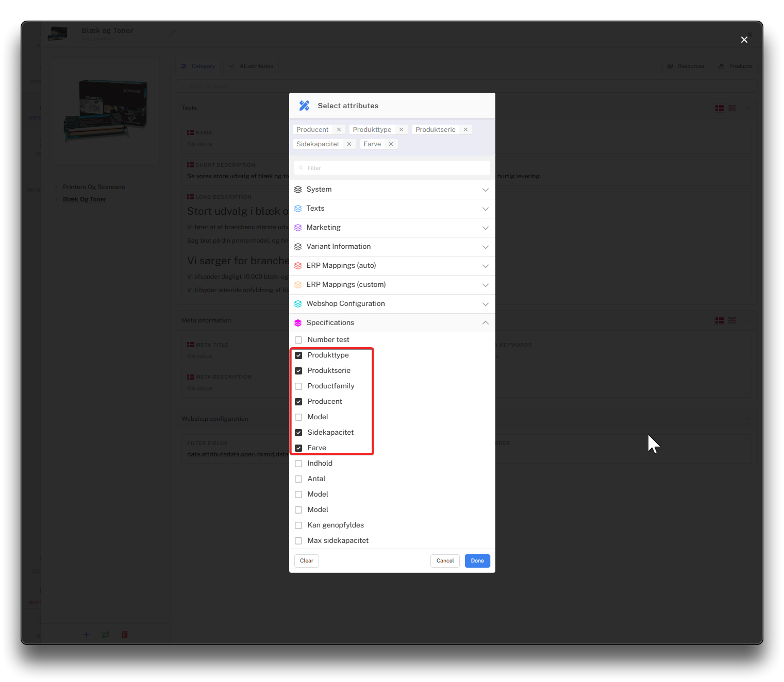Remove the Produktserie chip
The width and height of the screenshot is (784, 682).
point(465,130)
